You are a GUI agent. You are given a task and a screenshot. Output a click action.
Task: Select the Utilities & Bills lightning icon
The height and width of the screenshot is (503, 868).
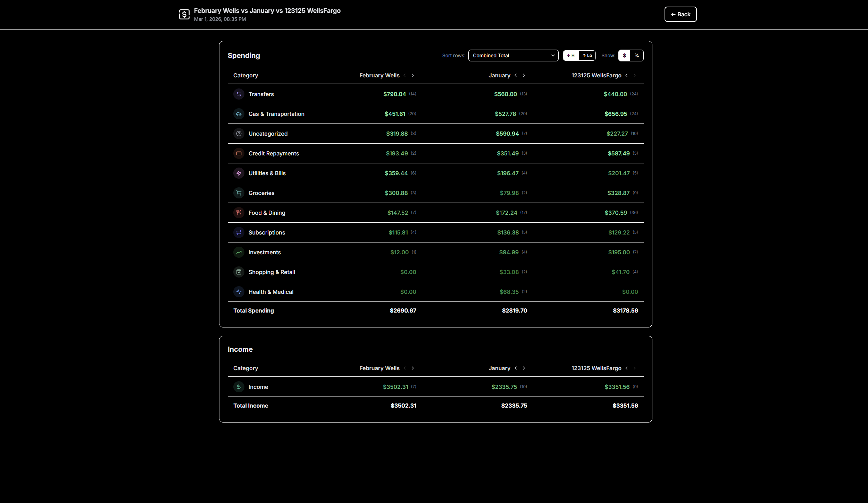tap(239, 173)
